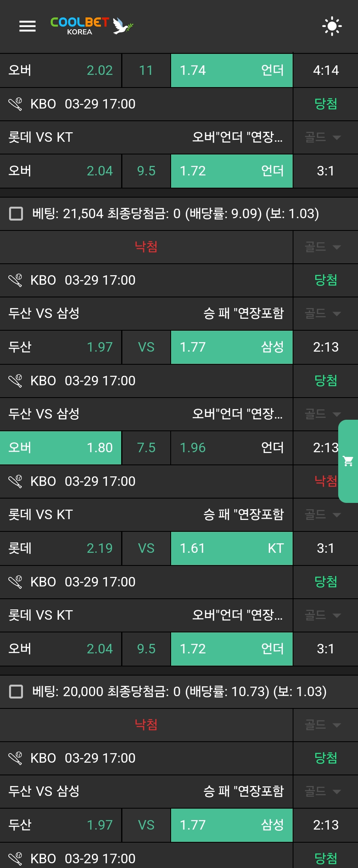Open 골드 dropdown beside 낙첨 under the 20,000 bet
Screen dimensions: 358x868
pyautogui.click(x=322, y=725)
